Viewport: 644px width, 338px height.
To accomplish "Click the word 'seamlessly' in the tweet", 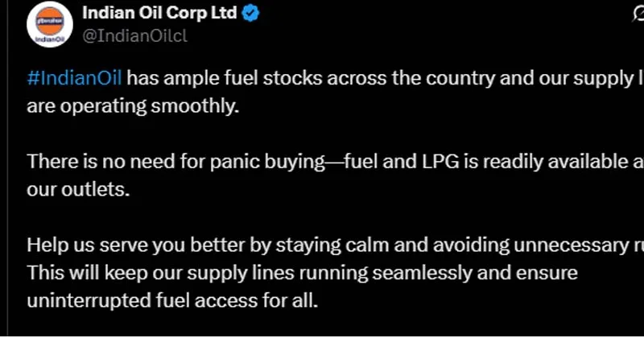I will 422,274.
